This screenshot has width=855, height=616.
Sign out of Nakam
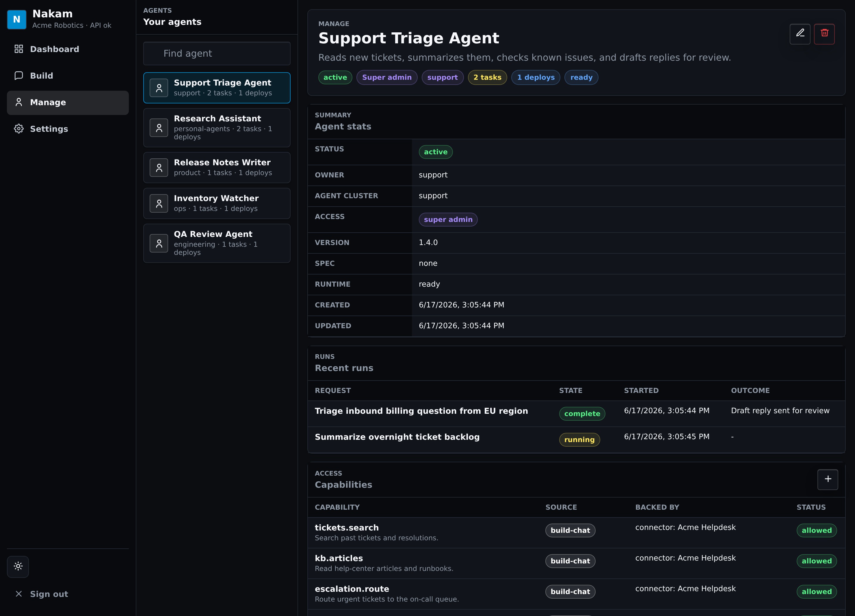point(68,594)
